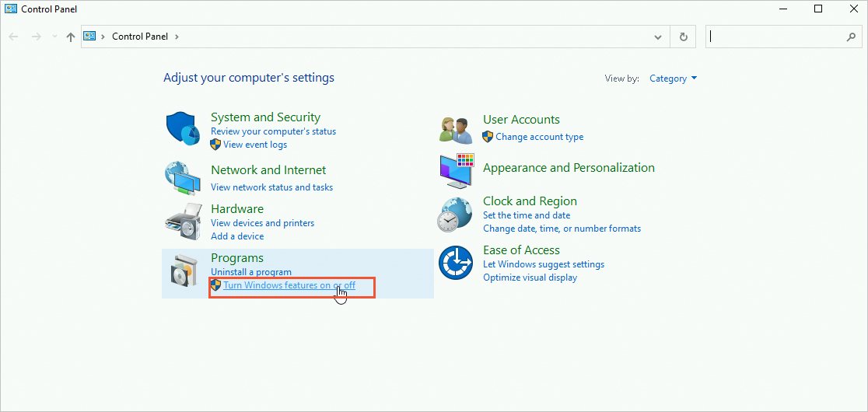The width and height of the screenshot is (868, 412).
Task: Open the recent locations dropdown arrow
Action: point(54,37)
